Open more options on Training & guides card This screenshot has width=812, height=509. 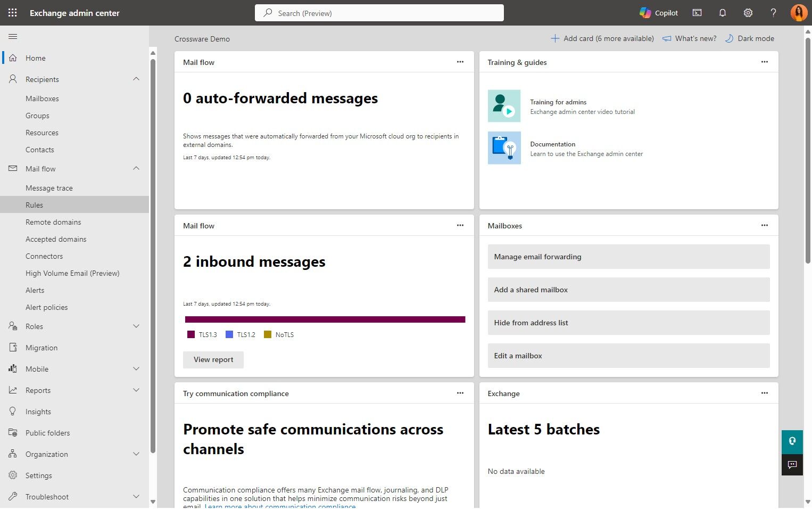[x=765, y=62]
